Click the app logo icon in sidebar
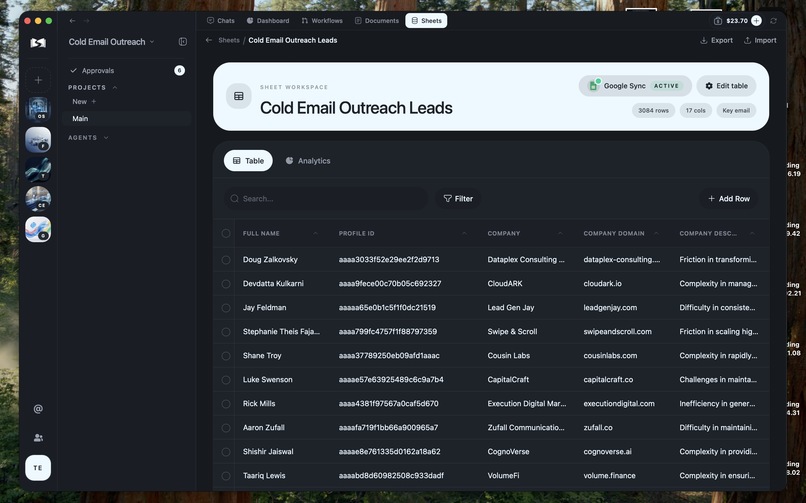The height and width of the screenshot is (503, 806). click(38, 43)
